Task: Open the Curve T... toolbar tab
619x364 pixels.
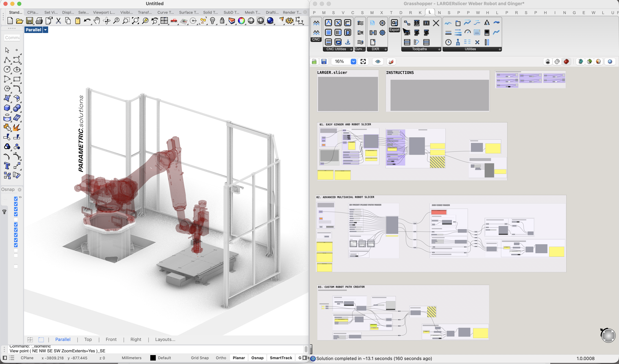Action: click(x=166, y=12)
